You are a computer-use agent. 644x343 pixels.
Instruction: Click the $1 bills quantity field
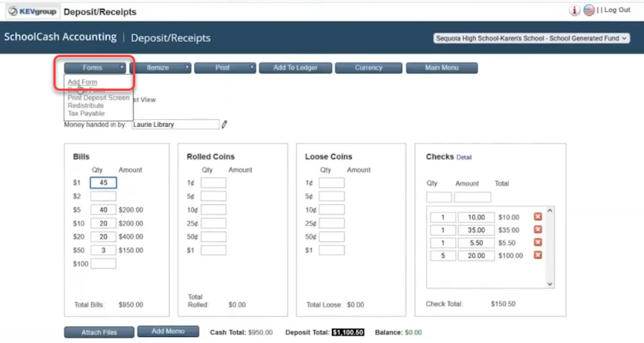(x=103, y=182)
